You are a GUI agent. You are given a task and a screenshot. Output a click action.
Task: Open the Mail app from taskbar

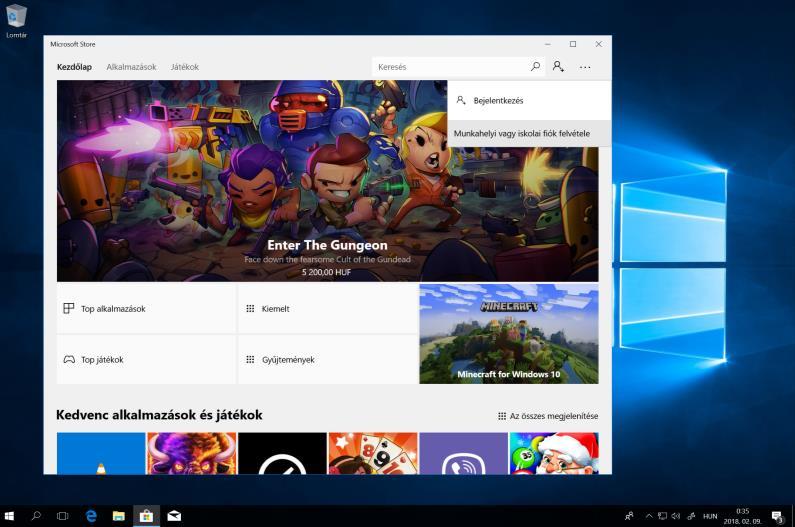tap(174, 516)
